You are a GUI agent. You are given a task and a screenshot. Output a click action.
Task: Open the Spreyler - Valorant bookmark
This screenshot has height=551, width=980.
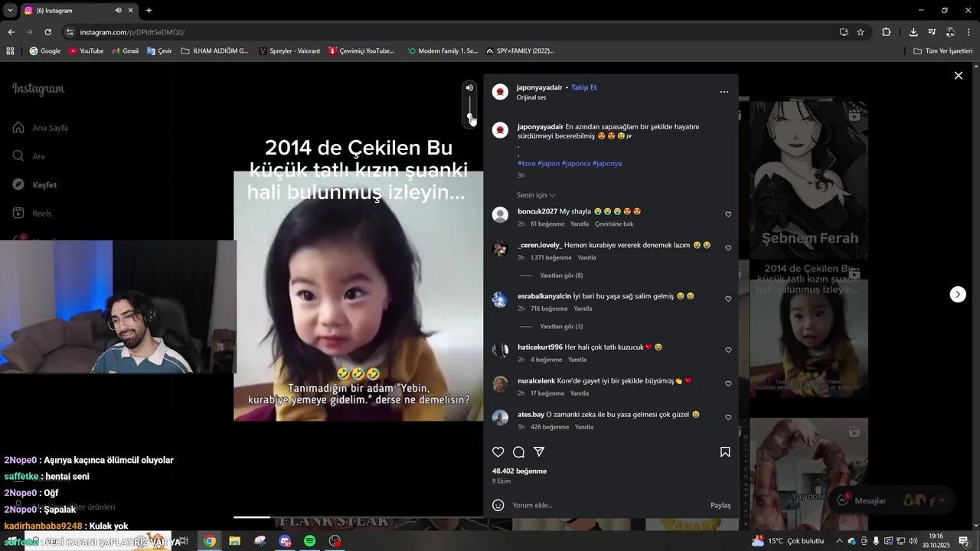pos(289,51)
